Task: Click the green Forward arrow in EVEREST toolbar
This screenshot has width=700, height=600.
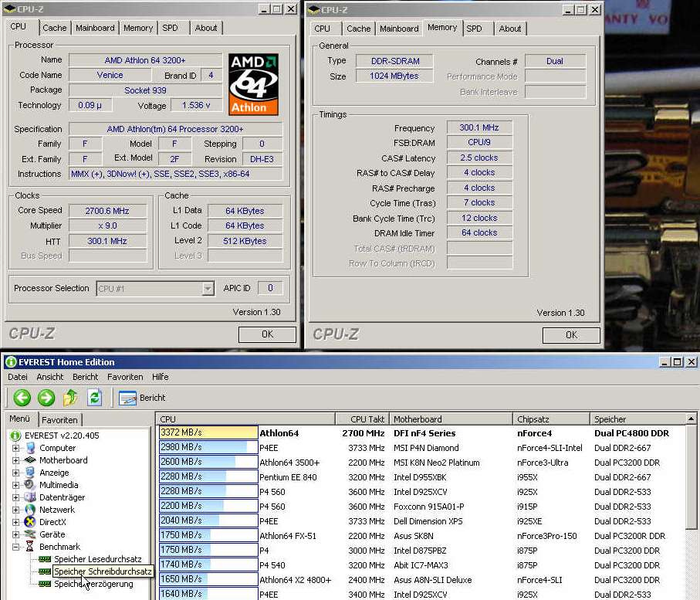Action: click(x=46, y=397)
